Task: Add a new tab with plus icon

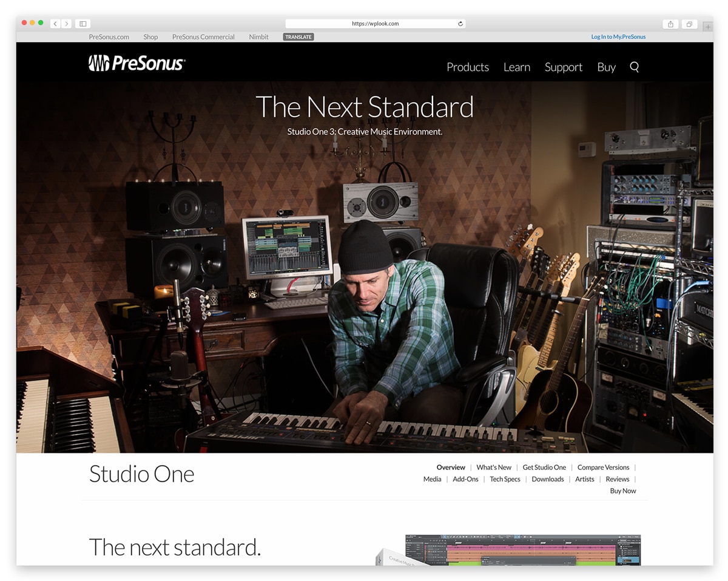Action: tap(708, 27)
